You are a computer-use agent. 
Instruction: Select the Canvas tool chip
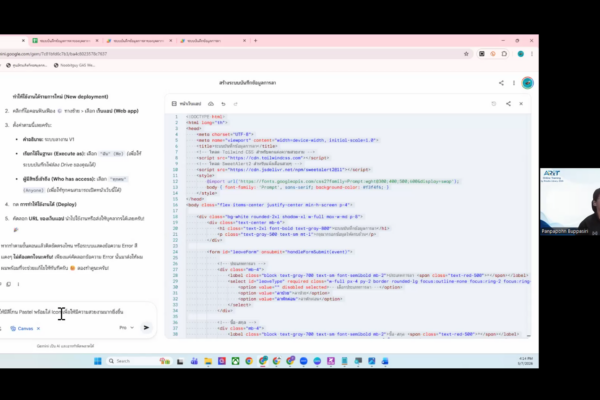coord(22,328)
